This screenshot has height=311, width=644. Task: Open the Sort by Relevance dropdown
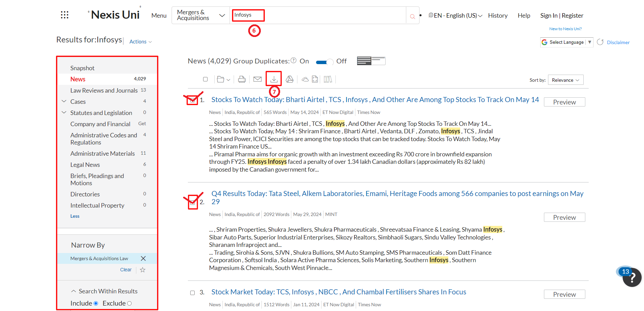566,80
